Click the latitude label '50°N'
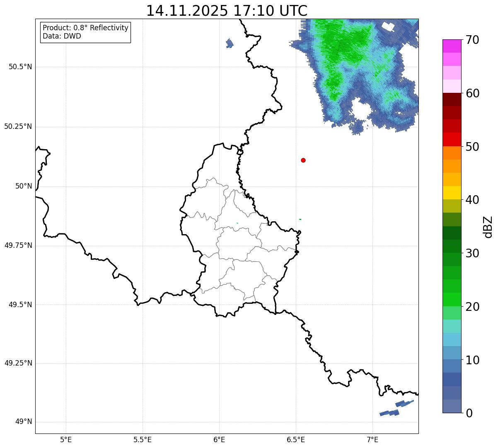498x448 pixels. pos(24,186)
